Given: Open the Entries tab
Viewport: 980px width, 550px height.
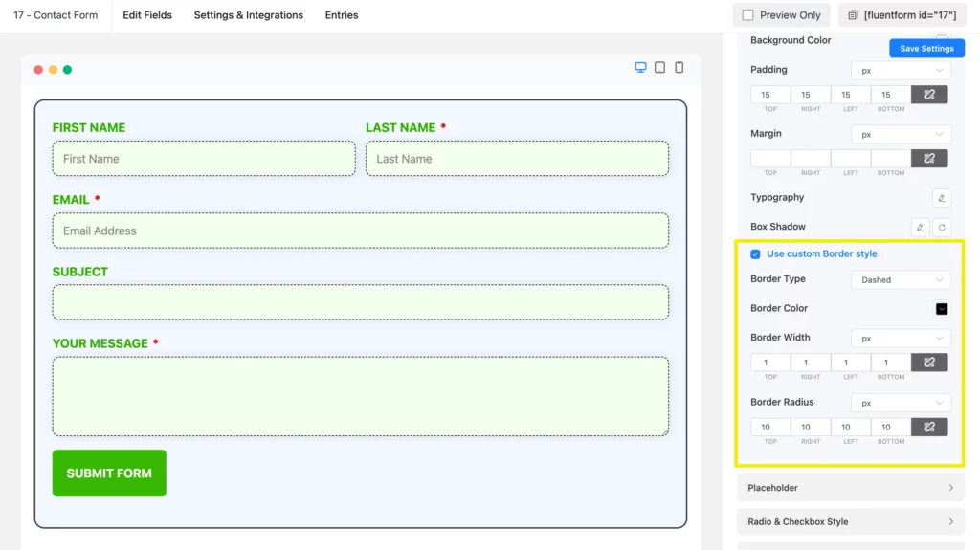Looking at the screenshot, I should (342, 15).
